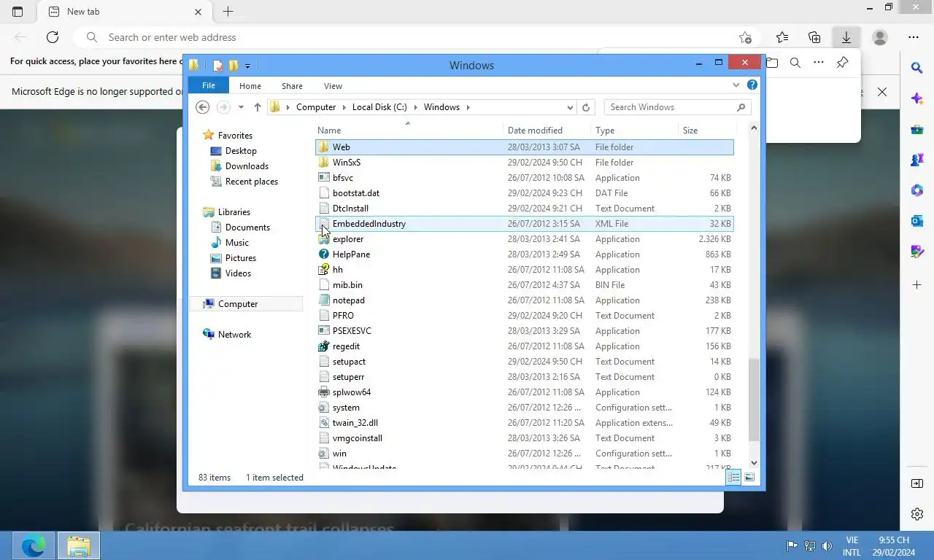Switch to details view in status bar

pos(733,478)
